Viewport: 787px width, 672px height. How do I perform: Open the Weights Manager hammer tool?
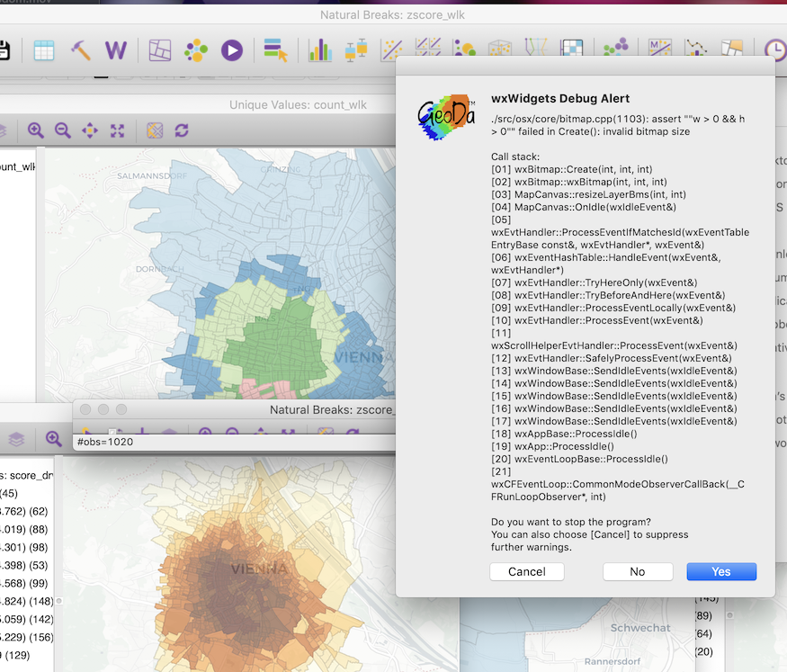tap(80, 49)
